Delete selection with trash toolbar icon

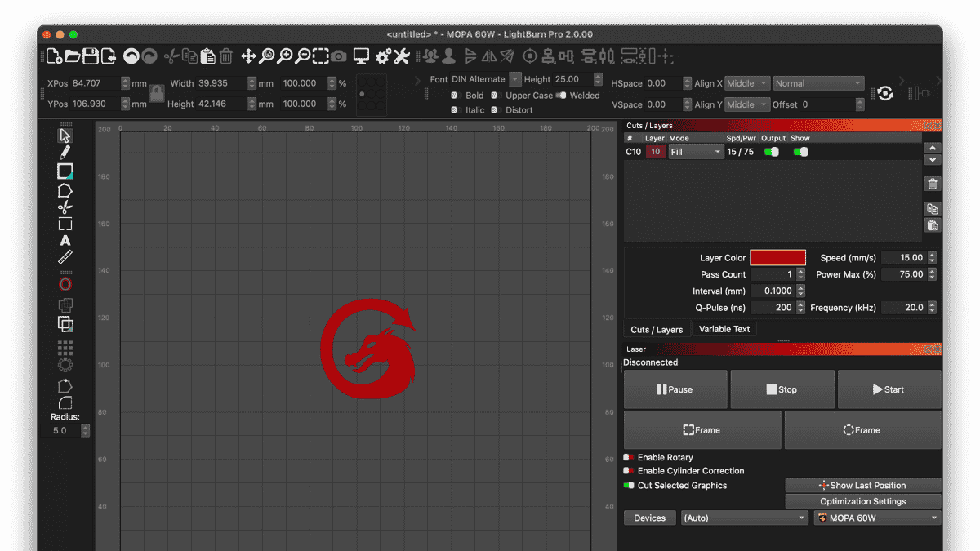[x=226, y=56]
